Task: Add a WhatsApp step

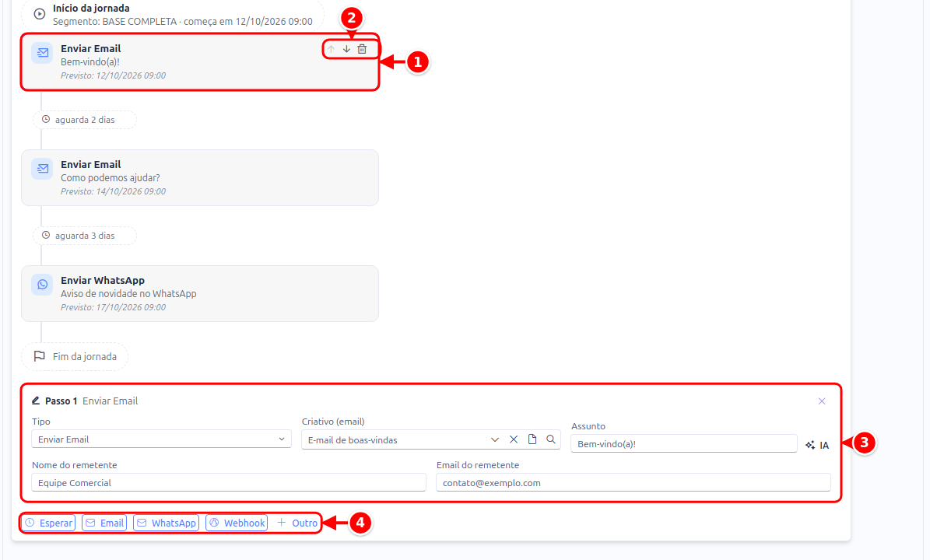Action: tap(166, 523)
